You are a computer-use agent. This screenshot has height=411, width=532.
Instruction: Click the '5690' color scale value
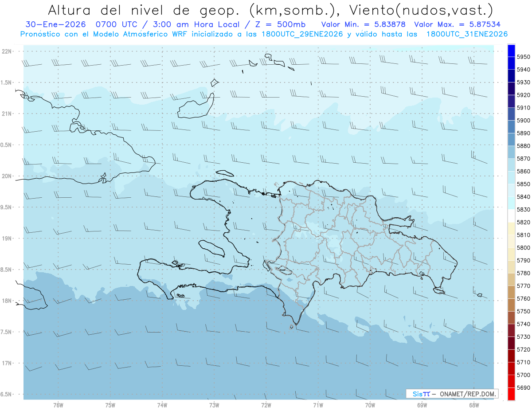[x=524, y=388]
